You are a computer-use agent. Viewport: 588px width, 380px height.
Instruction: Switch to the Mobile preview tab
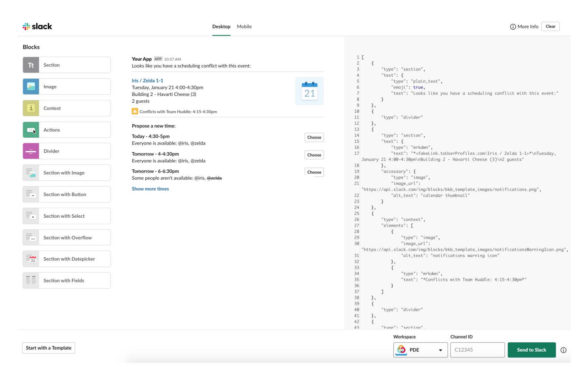pyautogui.click(x=244, y=27)
